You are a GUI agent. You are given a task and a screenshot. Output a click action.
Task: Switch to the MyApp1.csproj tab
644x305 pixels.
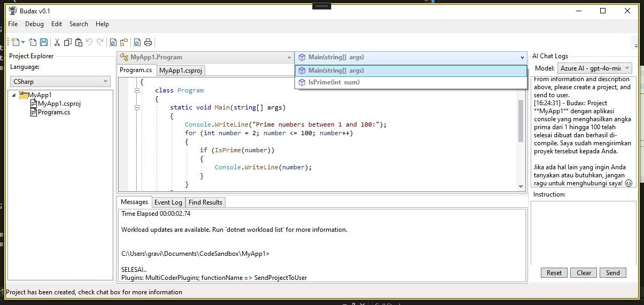[x=181, y=70]
